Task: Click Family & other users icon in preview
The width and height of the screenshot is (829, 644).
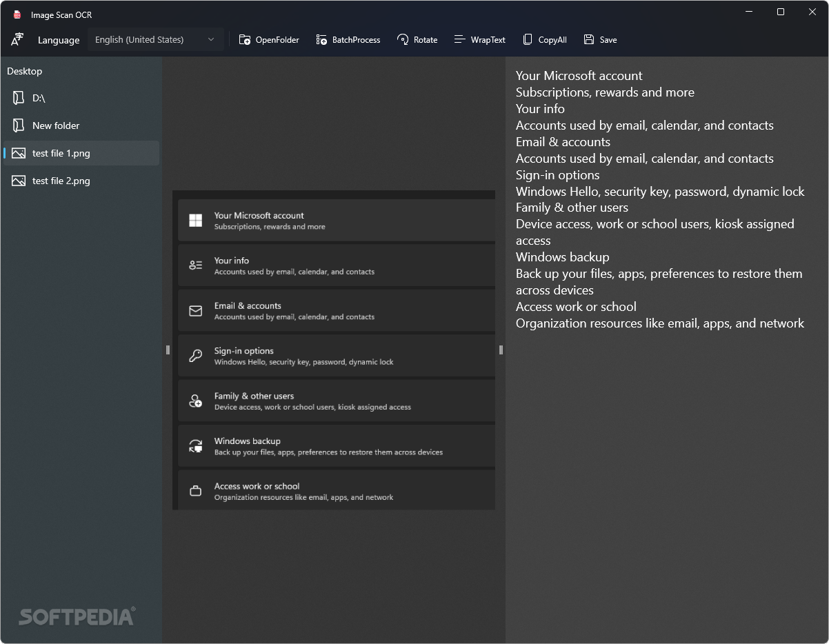Action: [x=196, y=401]
